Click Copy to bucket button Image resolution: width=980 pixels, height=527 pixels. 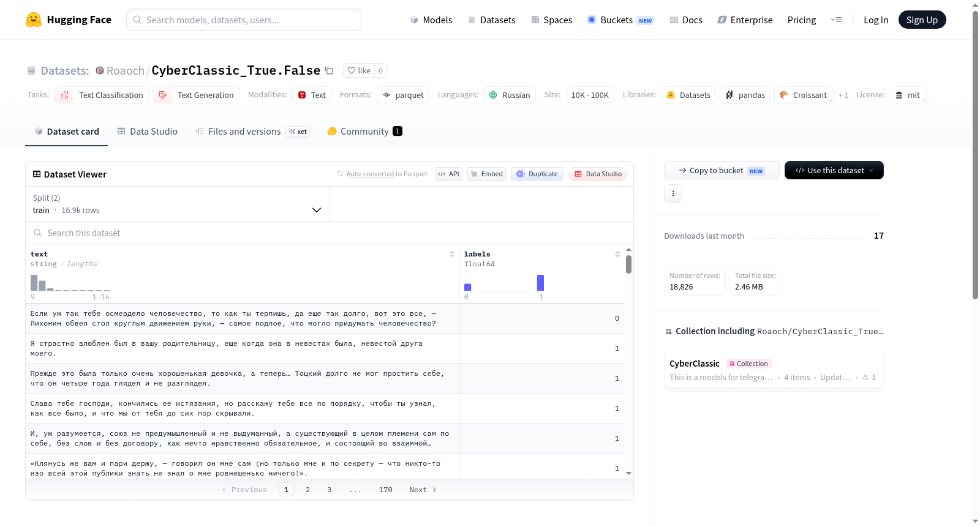click(x=722, y=170)
